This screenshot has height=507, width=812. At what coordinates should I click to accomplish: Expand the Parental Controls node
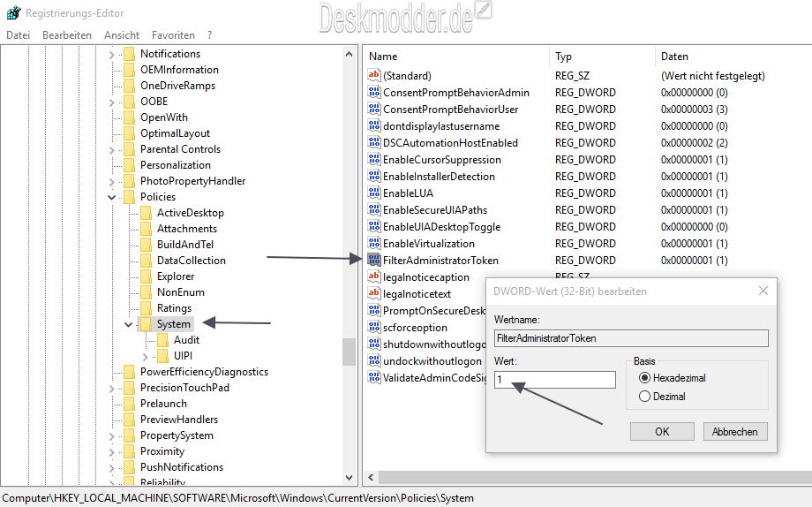coord(112,150)
